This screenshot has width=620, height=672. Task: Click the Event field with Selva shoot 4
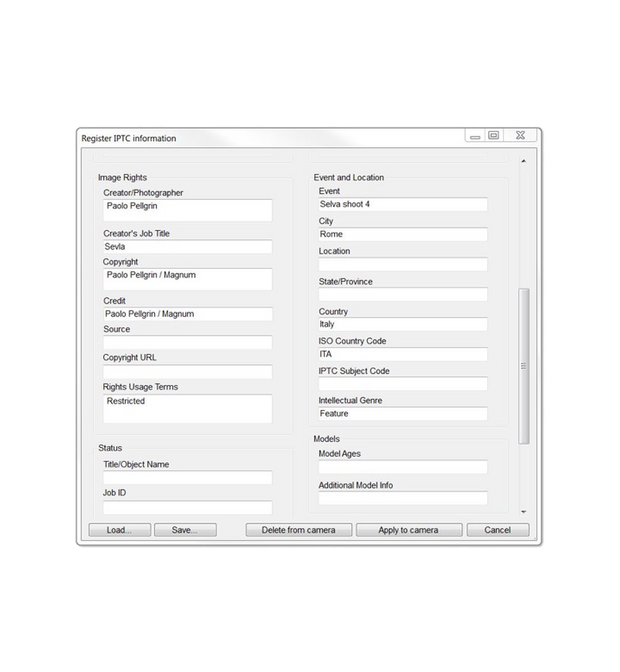point(403,205)
